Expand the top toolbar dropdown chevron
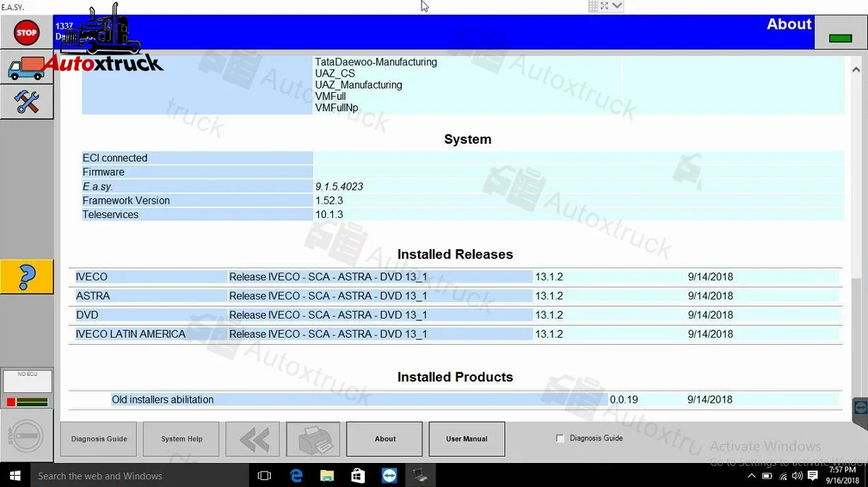This screenshot has width=868, height=487. pyautogui.click(x=617, y=6)
